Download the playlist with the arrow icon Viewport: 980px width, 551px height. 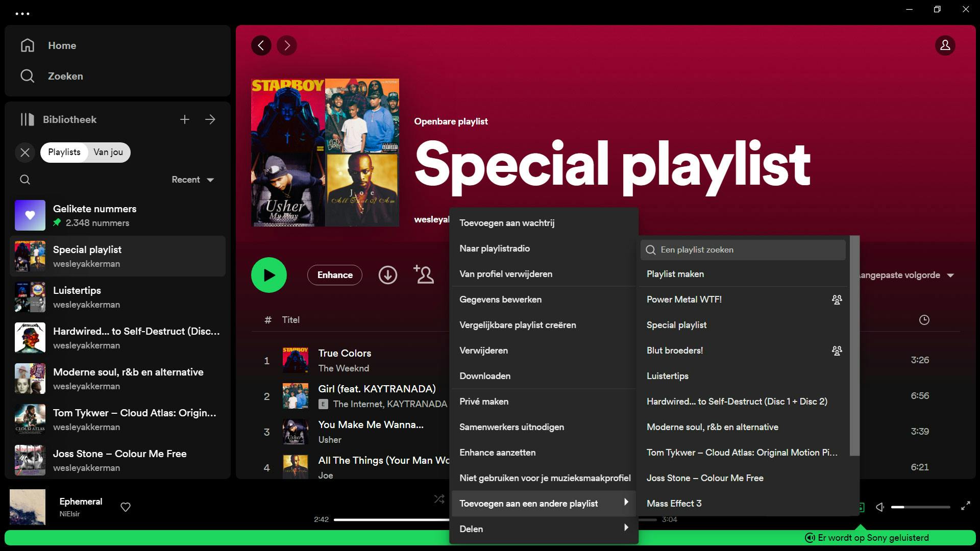[387, 275]
